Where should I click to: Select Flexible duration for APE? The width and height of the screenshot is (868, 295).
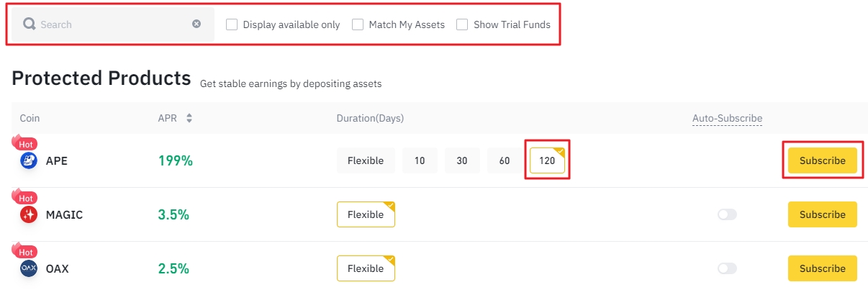(366, 161)
